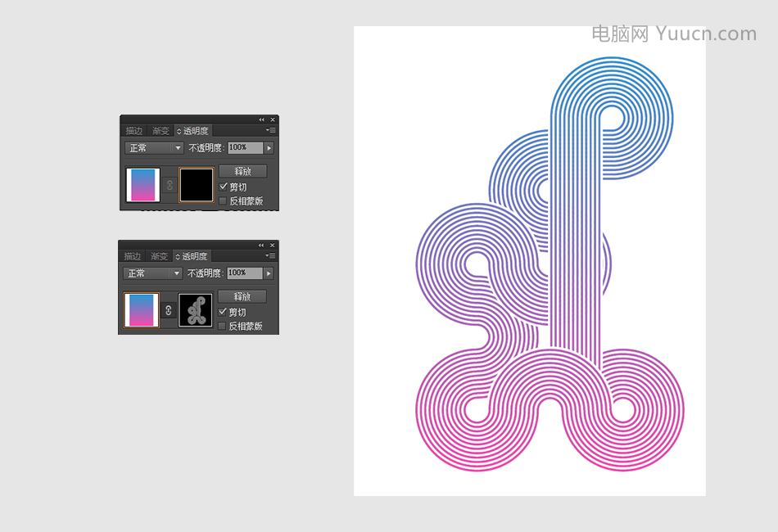Toggle the 剪切 checkbox in the upper panel
The width and height of the screenshot is (778, 532).
pyautogui.click(x=224, y=187)
